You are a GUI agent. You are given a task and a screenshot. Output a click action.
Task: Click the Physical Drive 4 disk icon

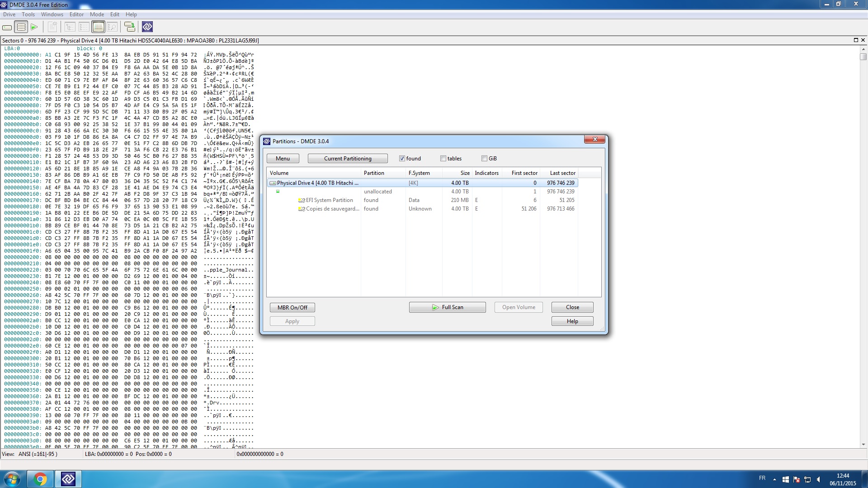click(x=273, y=183)
